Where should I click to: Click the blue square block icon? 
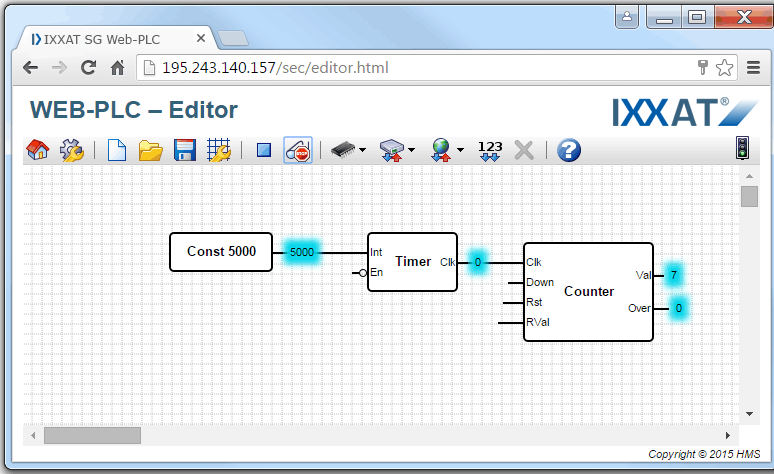coord(264,150)
